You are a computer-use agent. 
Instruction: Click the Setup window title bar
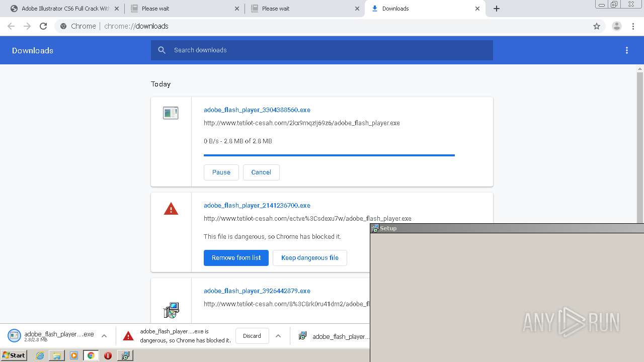(507, 228)
